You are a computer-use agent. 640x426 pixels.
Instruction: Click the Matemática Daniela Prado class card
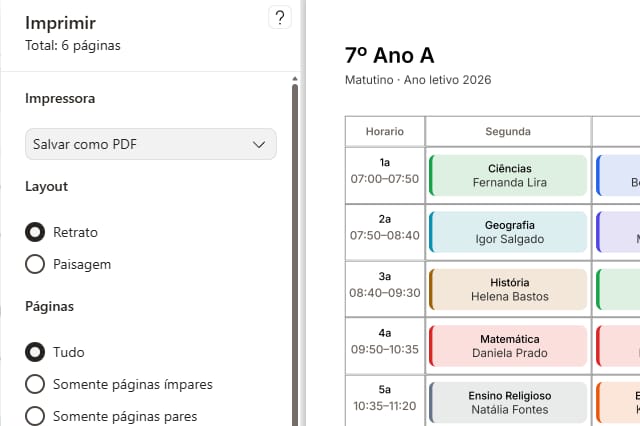508,346
